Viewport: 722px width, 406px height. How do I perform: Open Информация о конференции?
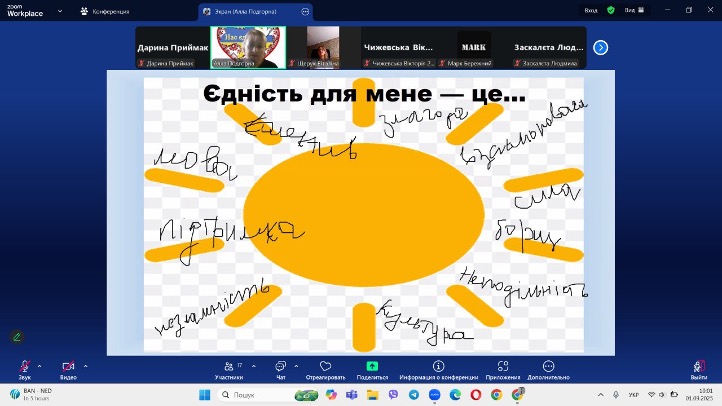[x=439, y=367]
